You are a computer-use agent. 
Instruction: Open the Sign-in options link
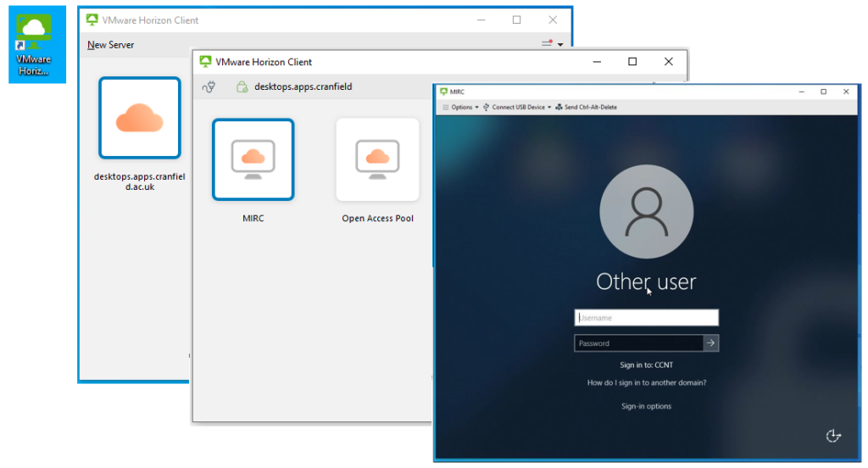[x=646, y=407]
